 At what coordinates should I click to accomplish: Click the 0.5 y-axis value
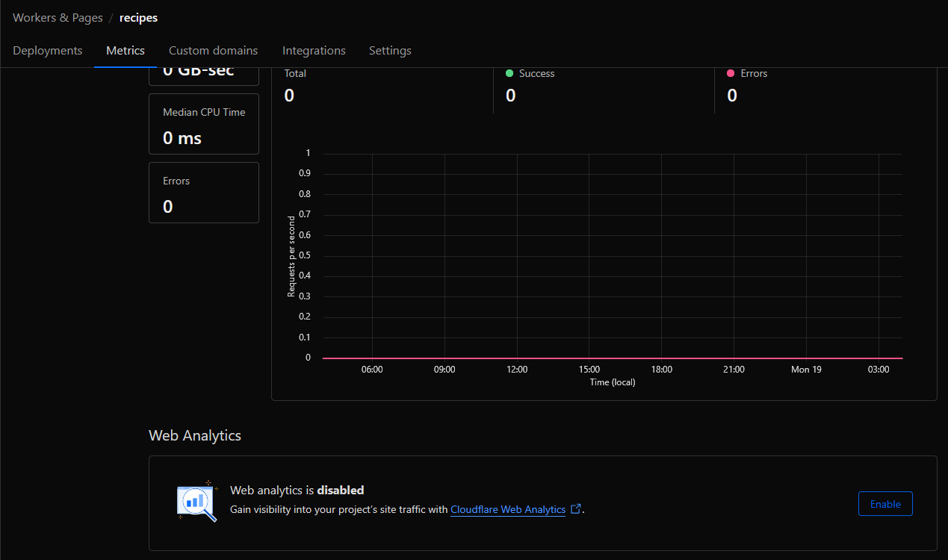[x=304, y=255]
